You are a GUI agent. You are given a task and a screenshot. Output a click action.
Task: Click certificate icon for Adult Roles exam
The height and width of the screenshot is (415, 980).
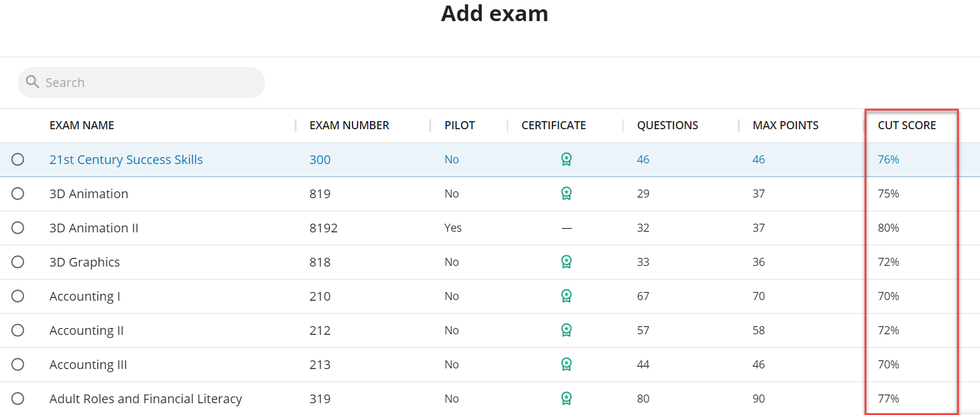pyautogui.click(x=566, y=398)
